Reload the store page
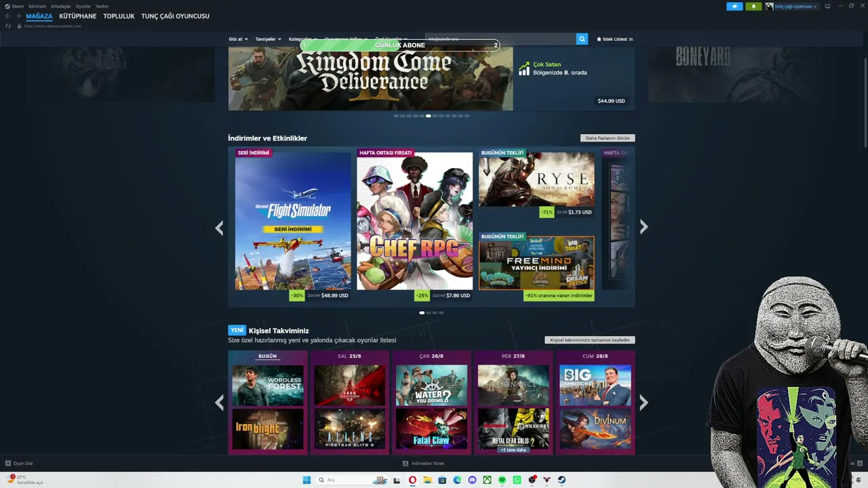Viewport: 868px width, 488px height. click(8, 26)
